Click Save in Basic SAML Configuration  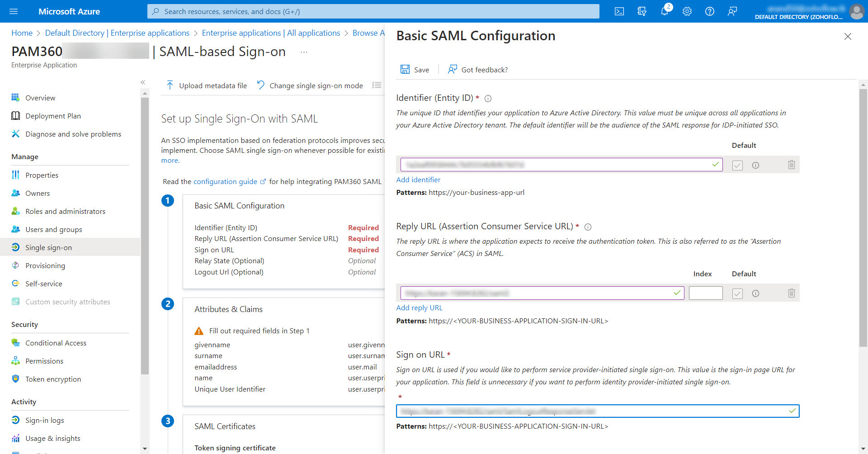415,69
